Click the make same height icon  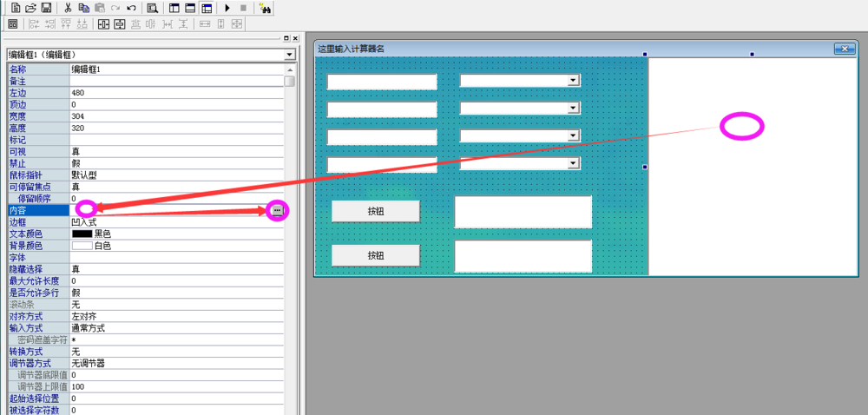[x=220, y=23]
